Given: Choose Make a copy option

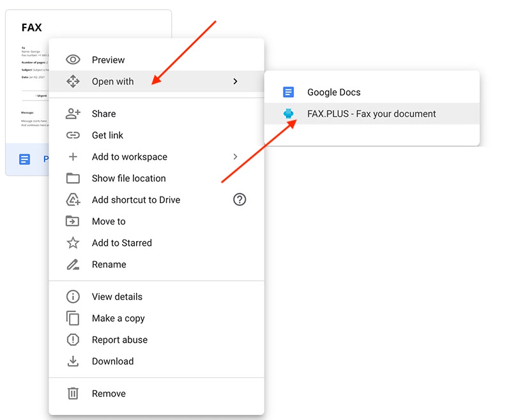Looking at the screenshot, I should click(118, 319).
